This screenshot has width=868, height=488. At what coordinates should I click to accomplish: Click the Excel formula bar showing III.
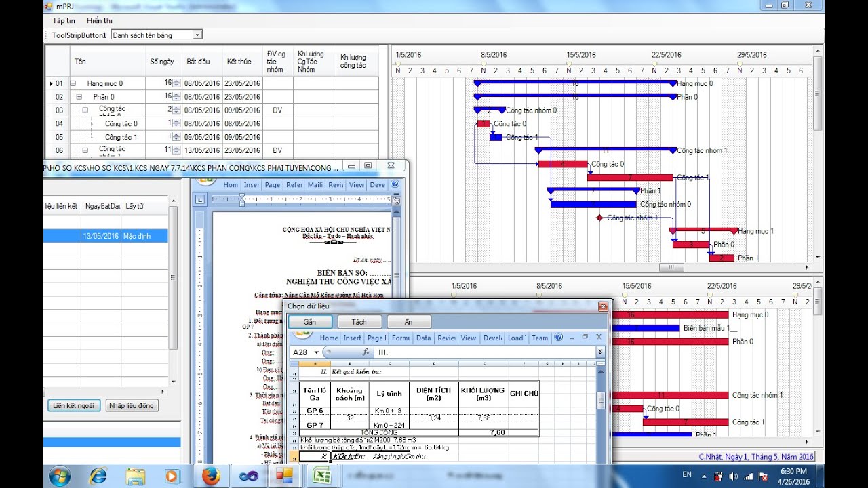coord(484,352)
